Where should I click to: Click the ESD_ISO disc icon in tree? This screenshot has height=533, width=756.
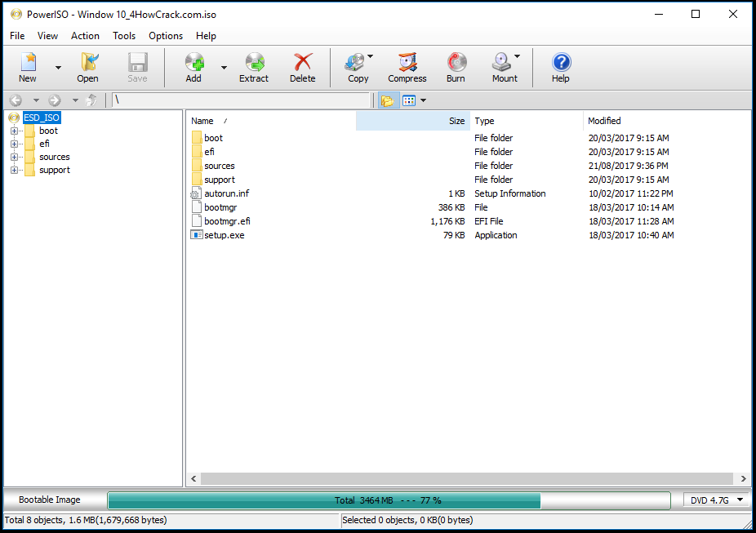click(x=14, y=118)
